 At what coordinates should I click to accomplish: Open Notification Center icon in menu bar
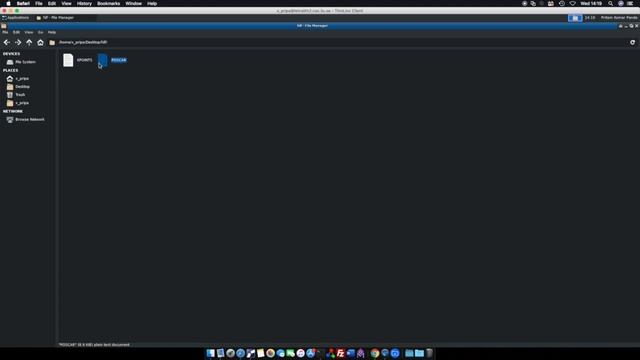coord(630,3)
